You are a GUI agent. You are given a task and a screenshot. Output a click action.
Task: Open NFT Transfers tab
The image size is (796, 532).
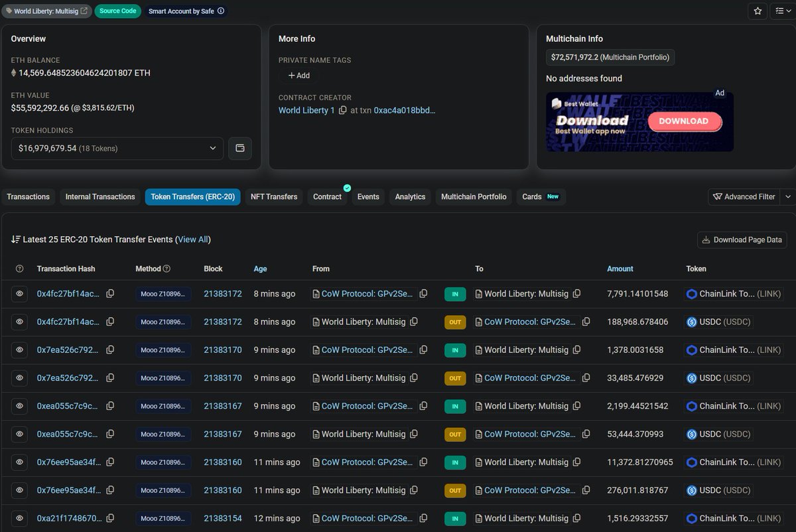coord(274,196)
